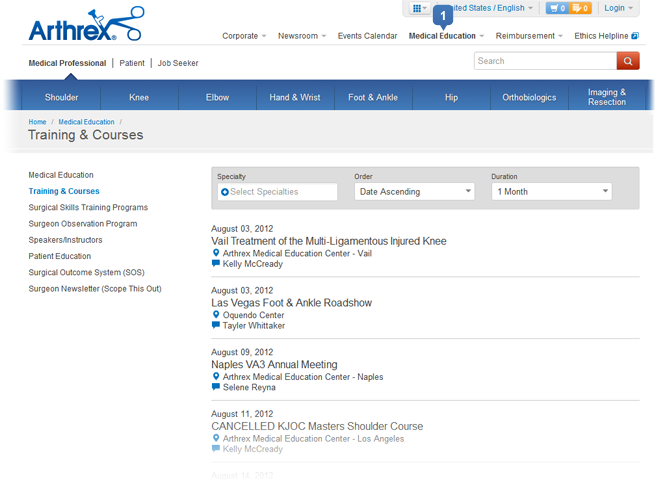The image size is (660, 492).
Task: Click the Arthrex logo
Action: pos(86,24)
